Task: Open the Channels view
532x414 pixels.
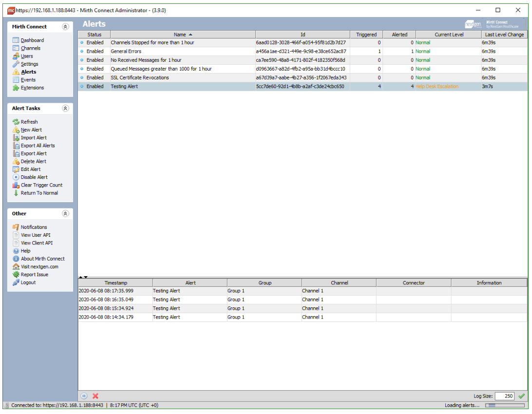Action: click(x=27, y=48)
